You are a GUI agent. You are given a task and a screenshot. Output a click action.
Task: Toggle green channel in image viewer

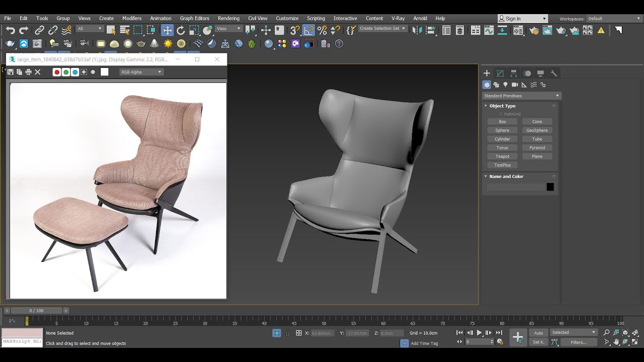pyautogui.click(x=66, y=72)
